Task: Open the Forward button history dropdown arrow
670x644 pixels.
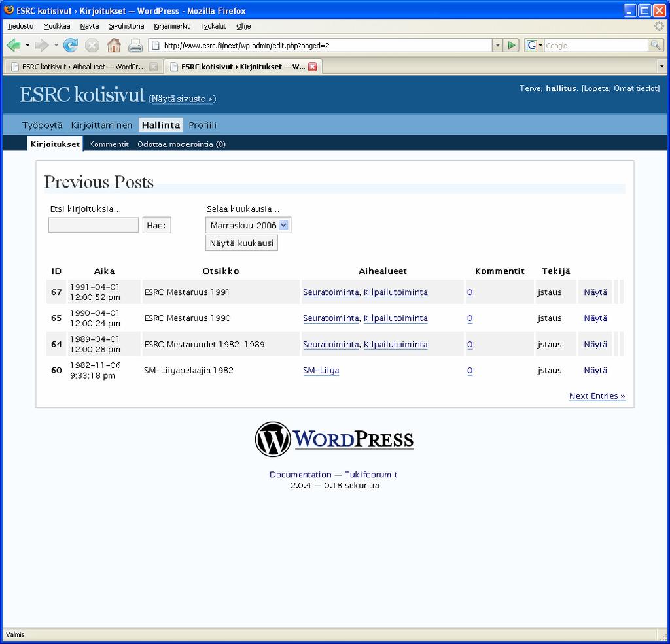Action: 56,45
